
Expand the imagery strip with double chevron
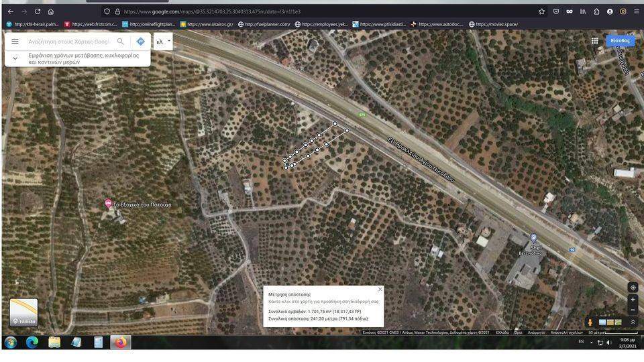pos(633,322)
